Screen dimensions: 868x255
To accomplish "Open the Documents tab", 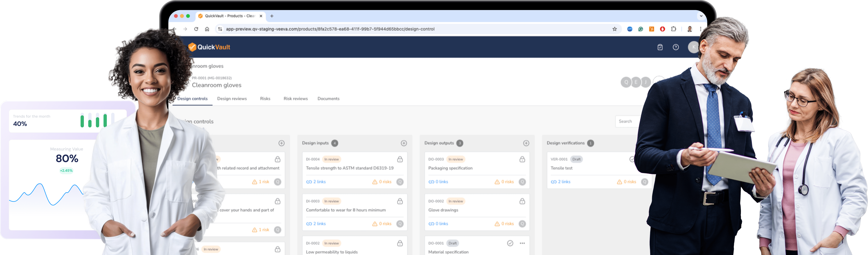I will [x=328, y=99].
